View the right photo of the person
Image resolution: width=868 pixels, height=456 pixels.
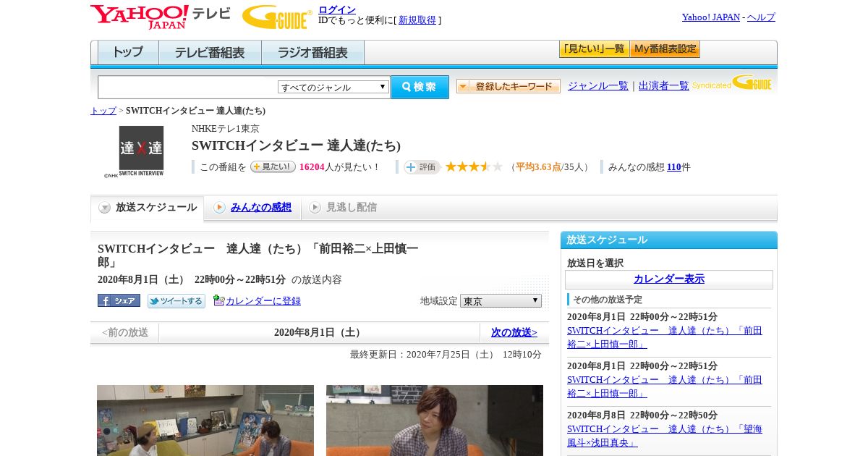click(x=435, y=421)
